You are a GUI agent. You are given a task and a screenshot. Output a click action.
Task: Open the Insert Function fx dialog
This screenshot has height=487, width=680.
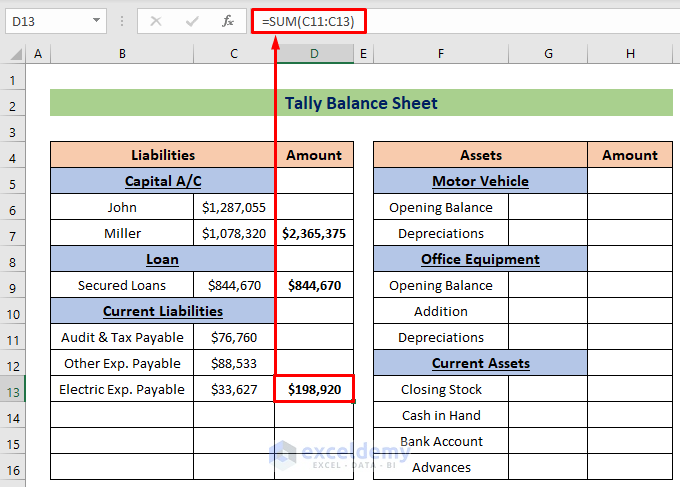(x=228, y=20)
